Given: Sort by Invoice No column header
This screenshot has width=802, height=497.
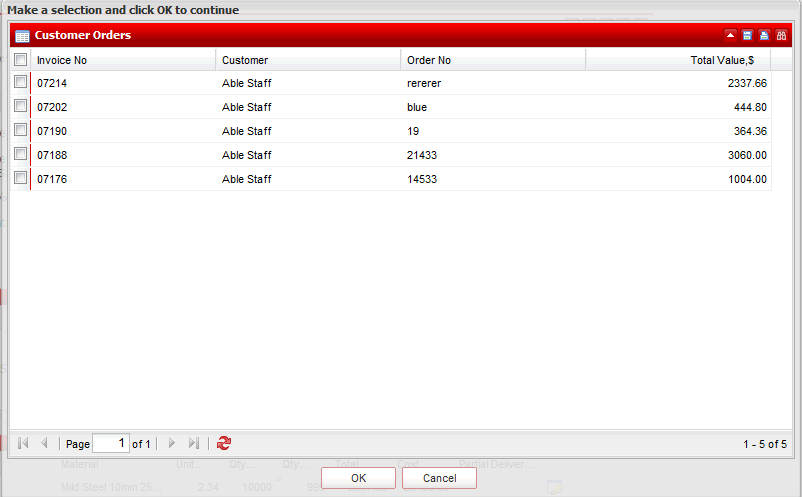Looking at the screenshot, I should pyautogui.click(x=123, y=60).
